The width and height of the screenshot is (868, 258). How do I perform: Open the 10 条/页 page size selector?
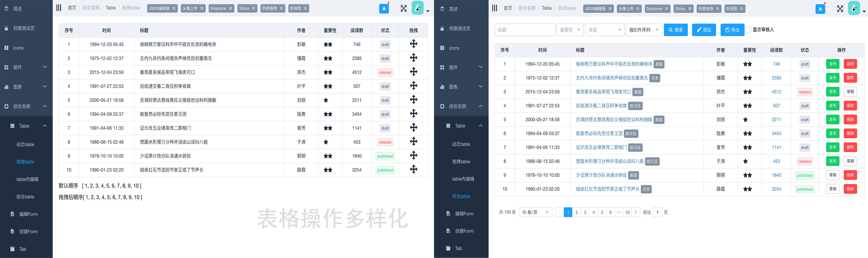(x=535, y=212)
